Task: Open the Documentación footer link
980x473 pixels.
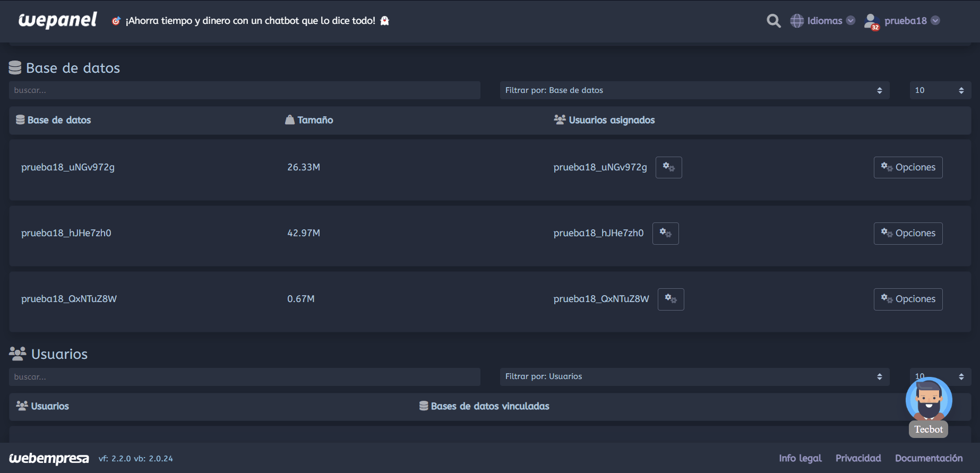Action: (x=929, y=458)
